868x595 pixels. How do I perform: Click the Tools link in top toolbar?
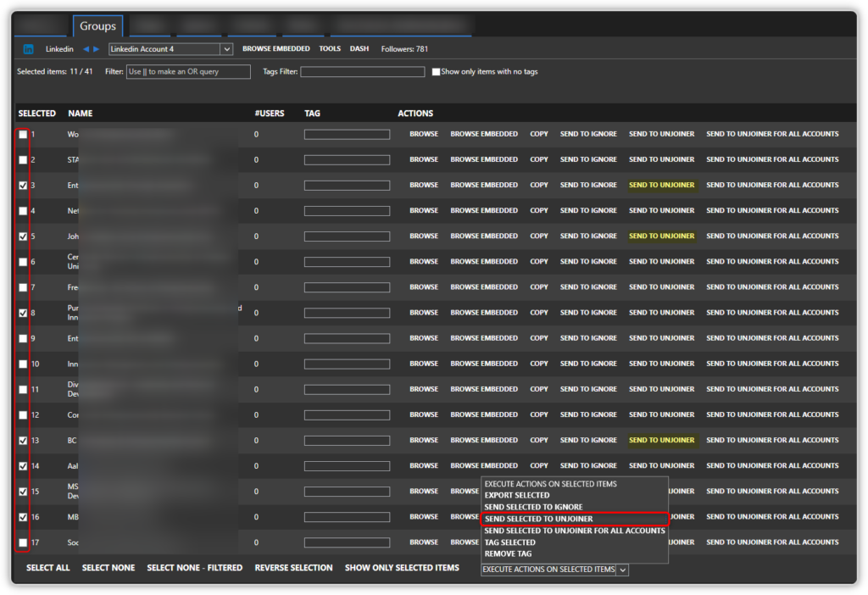pyautogui.click(x=330, y=49)
